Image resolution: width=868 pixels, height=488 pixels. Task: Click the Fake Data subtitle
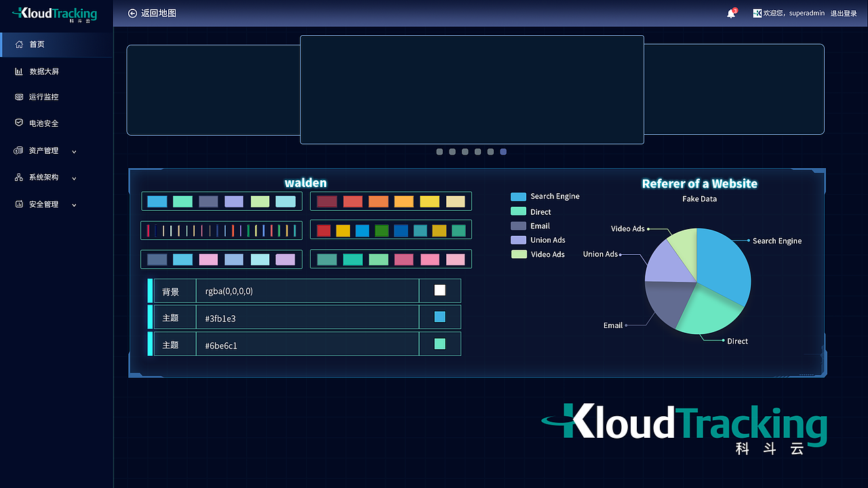coord(699,199)
